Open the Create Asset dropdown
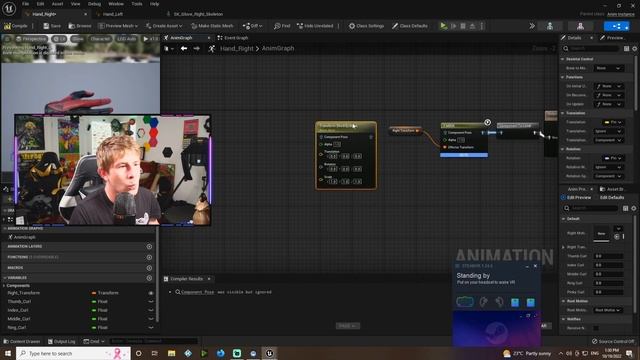This screenshot has height=360, width=640. click(x=164, y=26)
